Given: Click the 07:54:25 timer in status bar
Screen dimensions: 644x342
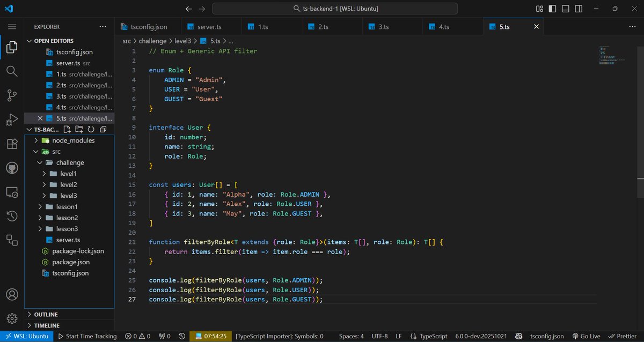Looking at the screenshot, I should click(x=210, y=336).
